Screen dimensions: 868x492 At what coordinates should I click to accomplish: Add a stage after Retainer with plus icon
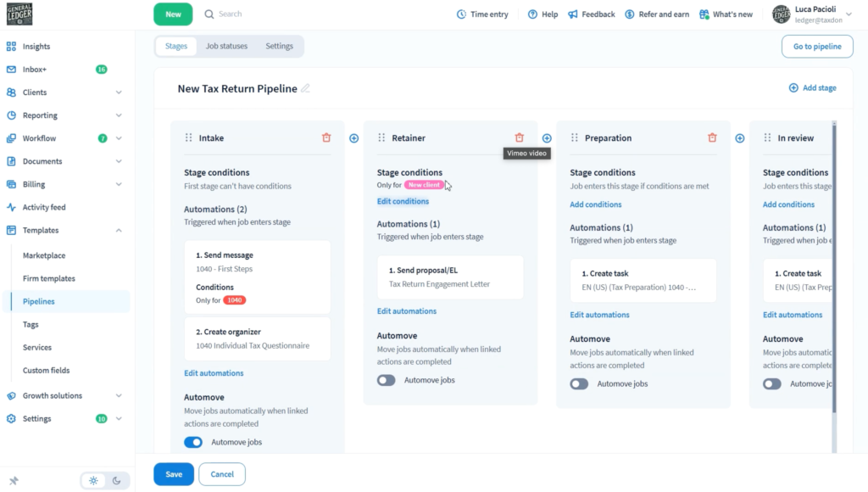[546, 137]
